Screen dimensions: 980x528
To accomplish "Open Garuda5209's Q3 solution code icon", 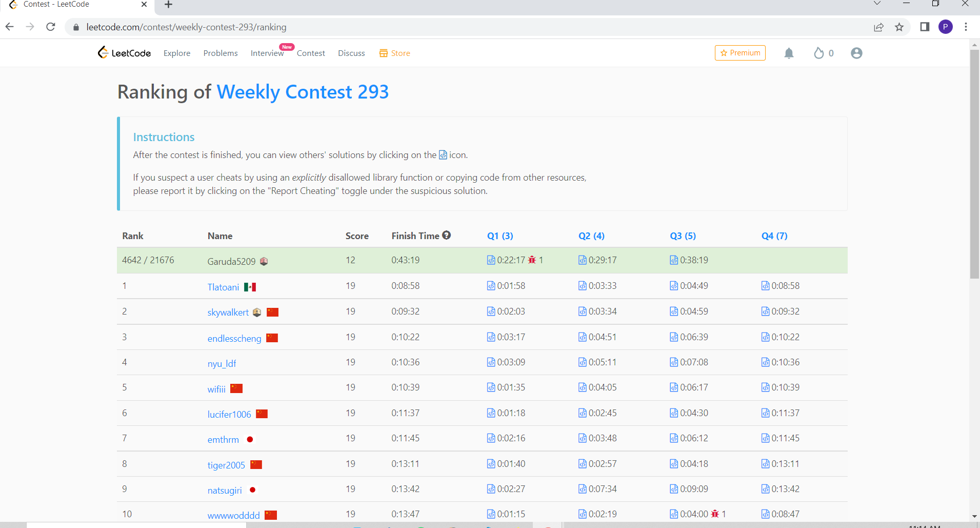I will tap(674, 260).
